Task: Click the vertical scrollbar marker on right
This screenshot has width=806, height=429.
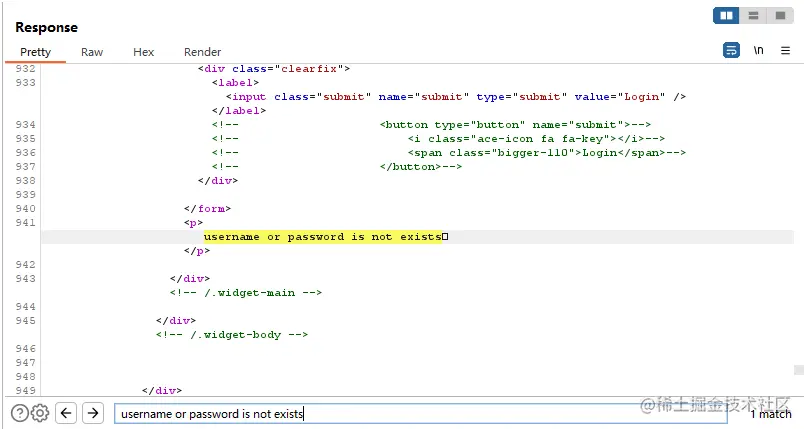Action: [798, 370]
